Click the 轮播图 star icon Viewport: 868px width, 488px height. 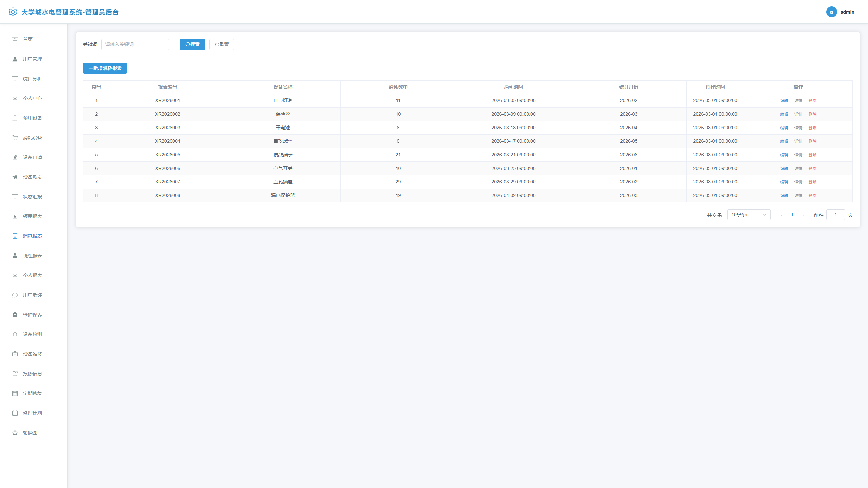pos(15,433)
